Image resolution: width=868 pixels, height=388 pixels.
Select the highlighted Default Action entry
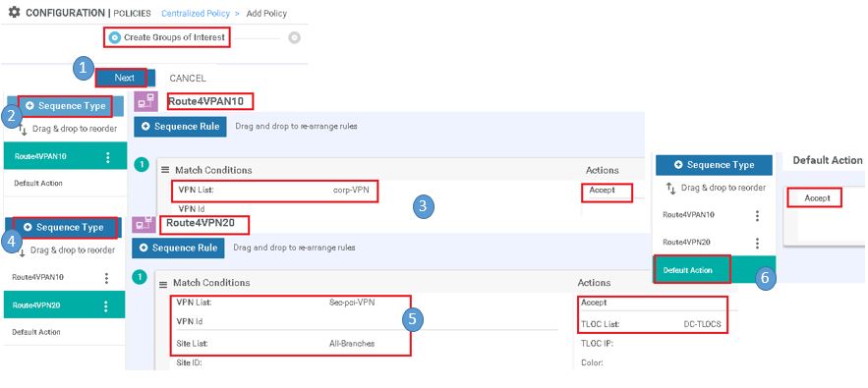pos(714,270)
